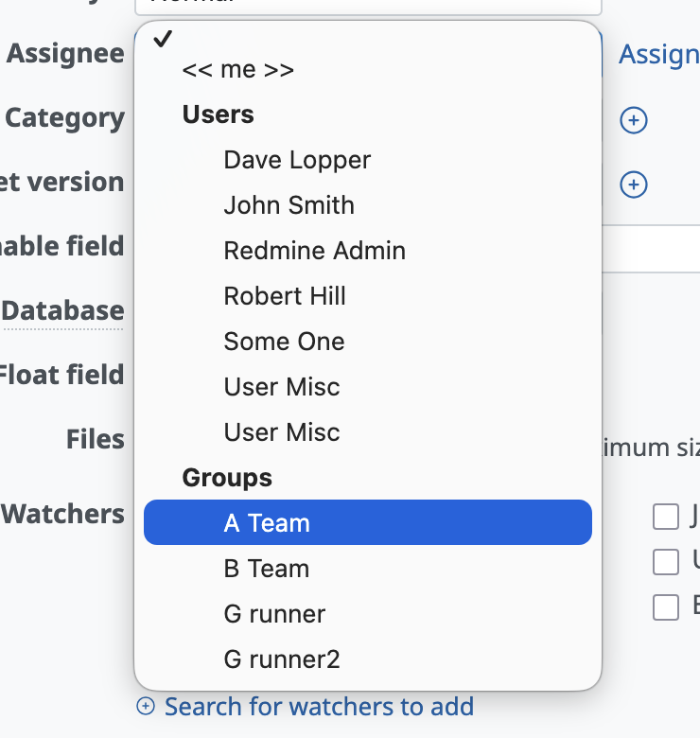This screenshot has width=700, height=738.
Task: Choose Robert Hill in the dropdown
Action: click(285, 296)
